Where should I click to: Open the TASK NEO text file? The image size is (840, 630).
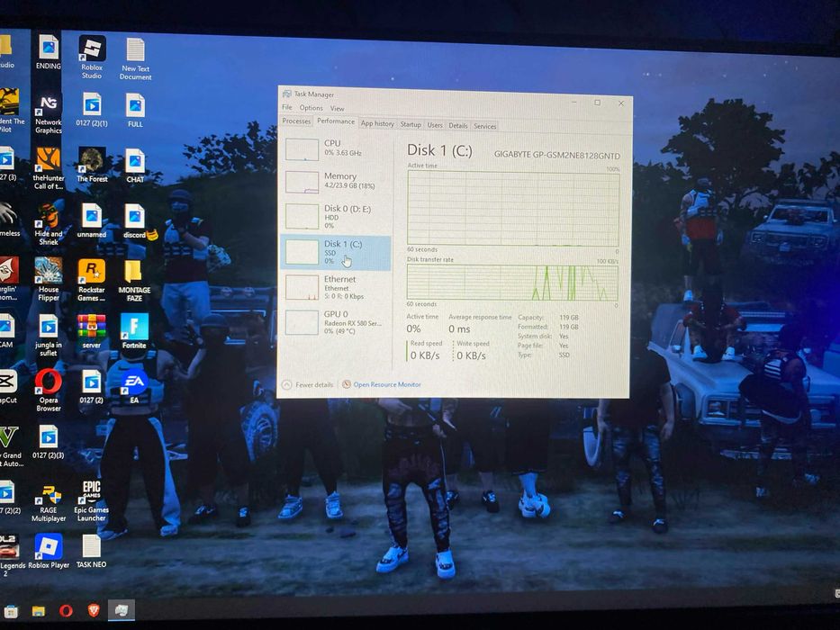click(x=91, y=551)
